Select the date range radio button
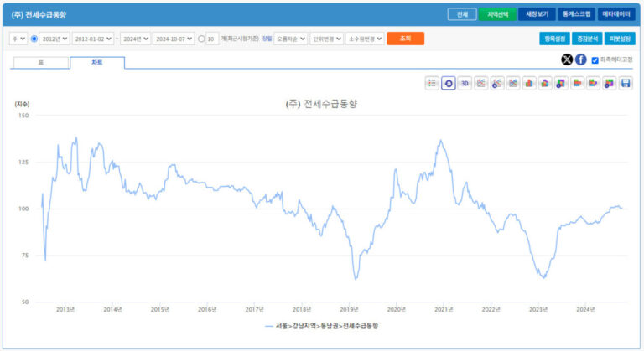The height and width of the screenshot is (351, 644). 34,39
